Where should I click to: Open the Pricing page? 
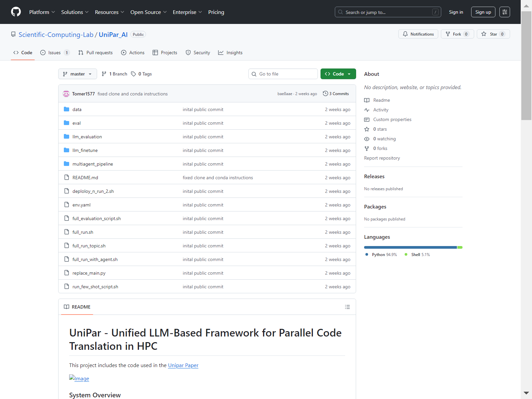tap(216, 12)
